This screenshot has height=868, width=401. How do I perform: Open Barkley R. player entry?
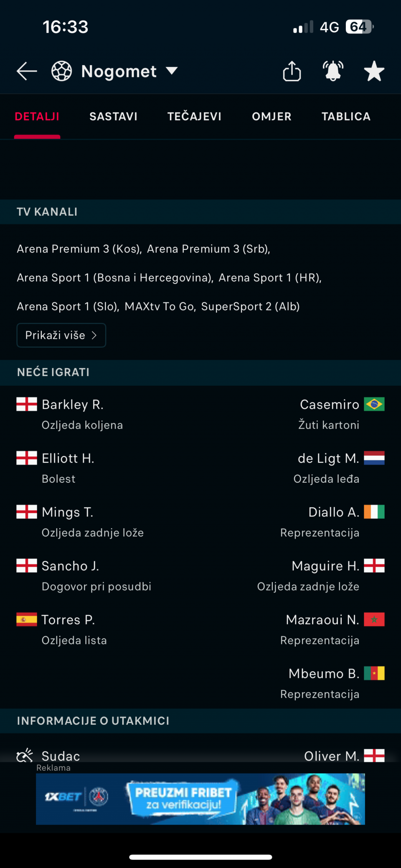point(73,405)
